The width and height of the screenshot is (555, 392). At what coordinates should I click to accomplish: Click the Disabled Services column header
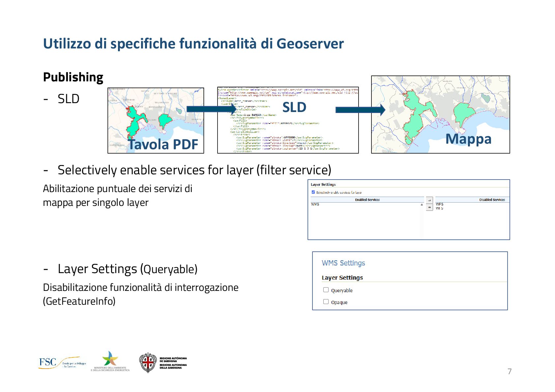(x=472, y=200)
